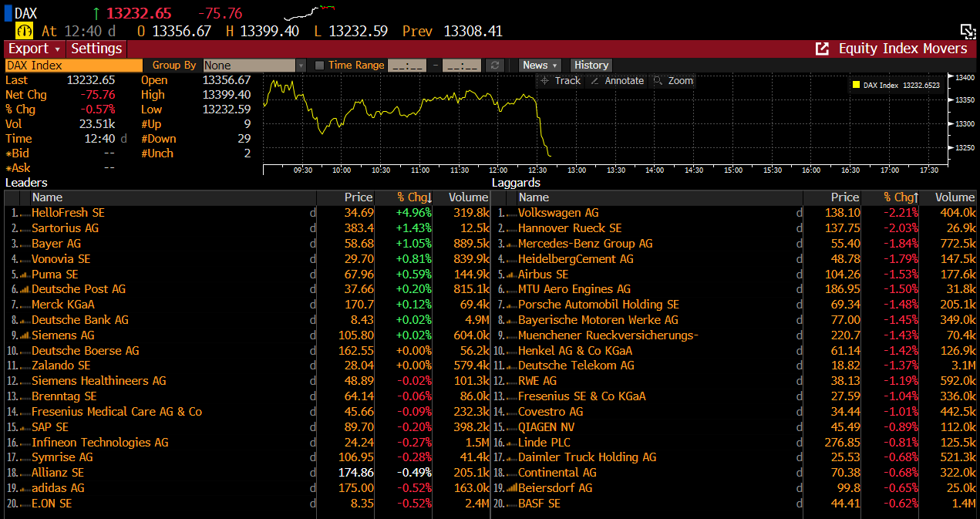Open the Settings menu

pyautogui.click(x=96, y=49)
